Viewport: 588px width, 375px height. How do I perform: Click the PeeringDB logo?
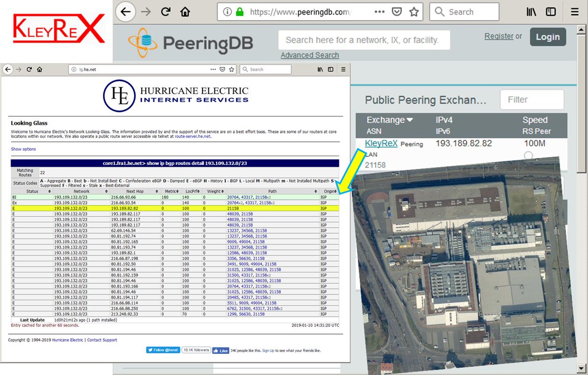click(x=190, y=43)
